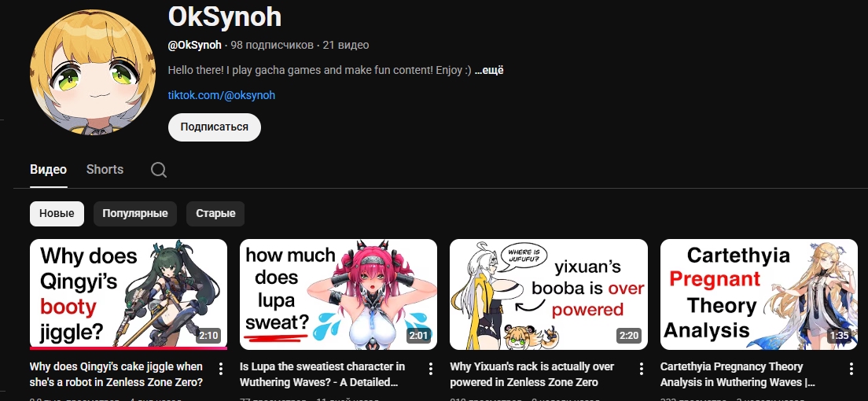Open options menu for Cartethyia Pregnancy video

tap(851, 368)
